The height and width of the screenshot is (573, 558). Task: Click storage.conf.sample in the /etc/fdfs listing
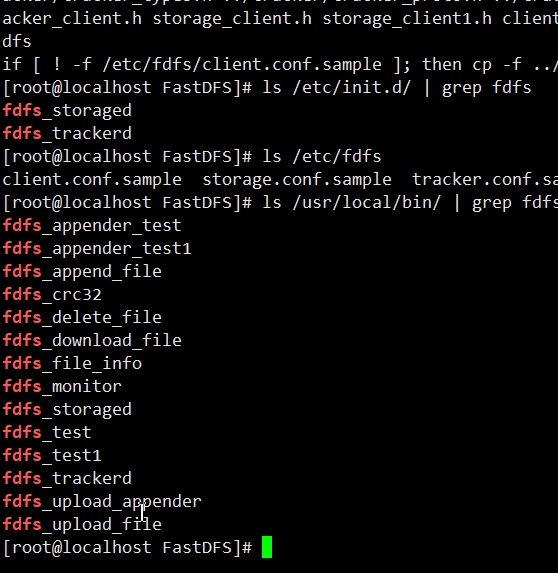(297, 179)
